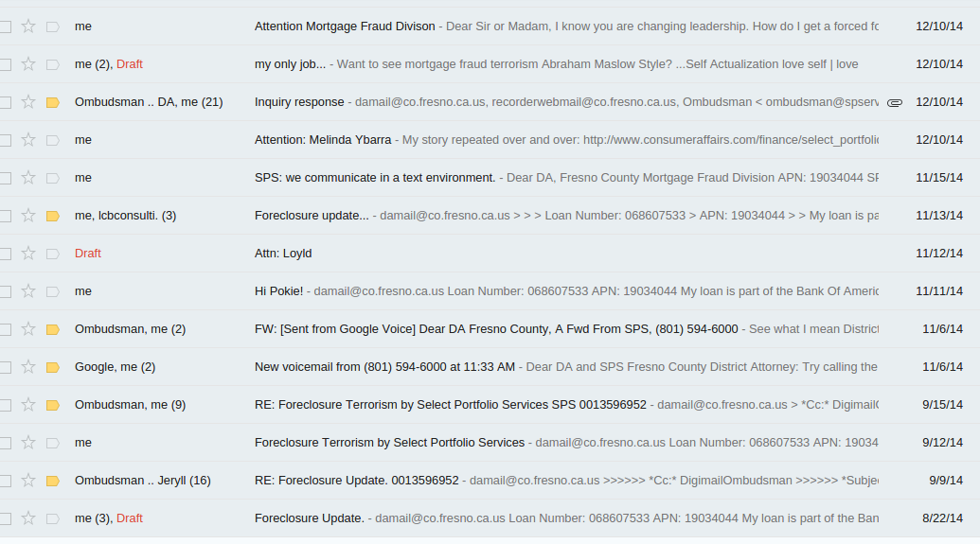The width and height of the screenshot is (980, 544).
Task: Star the Hi Pokie! email
Action: pyautogui.click(x=28, y=291)
